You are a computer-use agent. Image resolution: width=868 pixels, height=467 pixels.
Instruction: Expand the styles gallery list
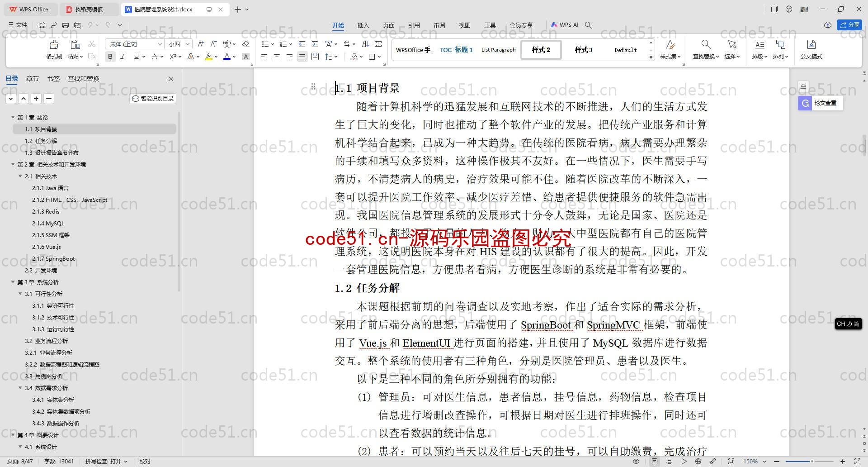tap(651, 57)
